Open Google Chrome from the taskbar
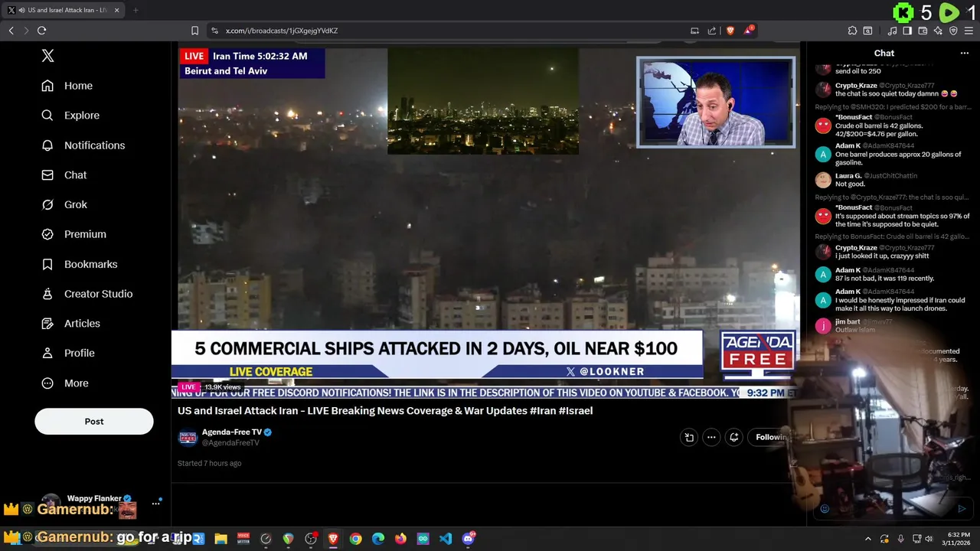 coord(355,539)
